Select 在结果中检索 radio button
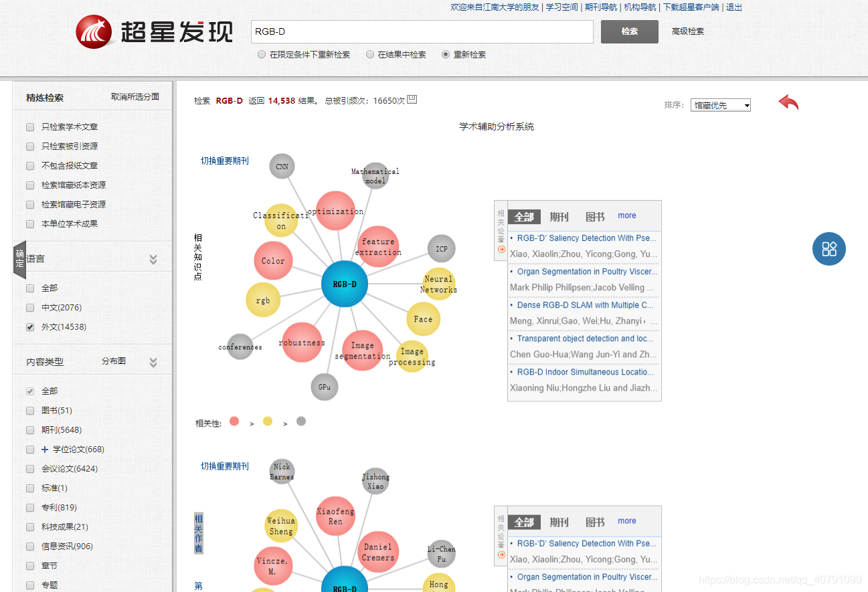Image resolution: width=868 pixels, height=592 pixels. point(370,55)
